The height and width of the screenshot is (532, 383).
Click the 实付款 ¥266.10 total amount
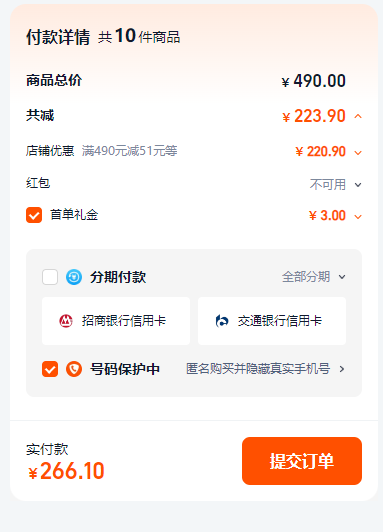(66, 471)
